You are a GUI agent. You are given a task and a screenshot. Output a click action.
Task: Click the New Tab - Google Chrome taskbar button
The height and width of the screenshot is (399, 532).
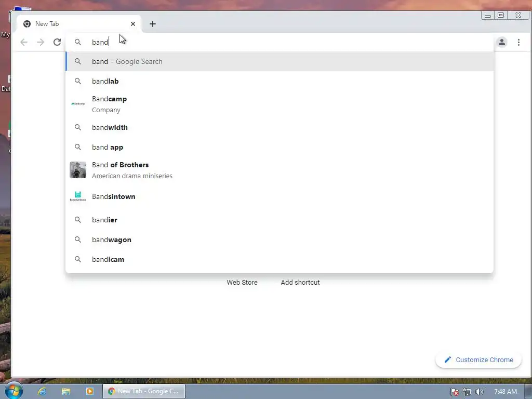pyautogui.click(x=144, y=391)
